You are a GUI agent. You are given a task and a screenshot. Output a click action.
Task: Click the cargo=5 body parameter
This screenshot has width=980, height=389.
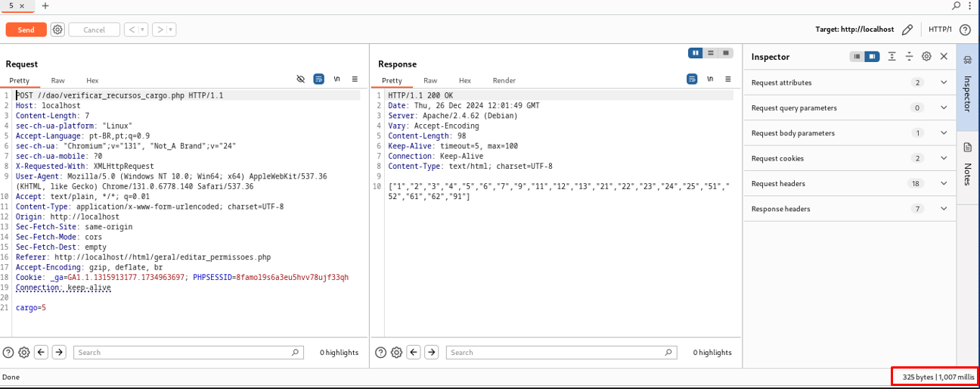click(x=31, y=308)
